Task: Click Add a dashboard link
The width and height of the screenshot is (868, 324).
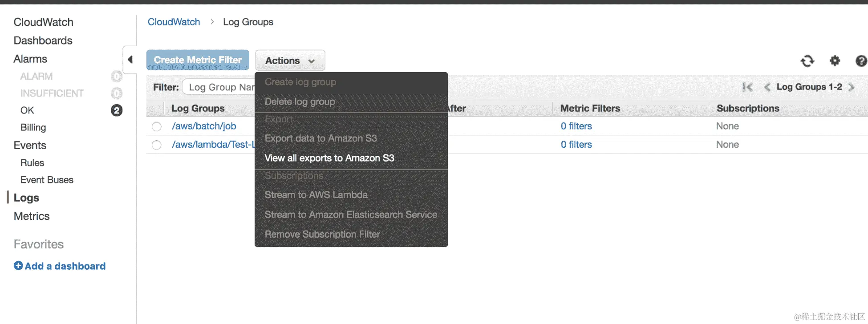Action: click(65, 266)
